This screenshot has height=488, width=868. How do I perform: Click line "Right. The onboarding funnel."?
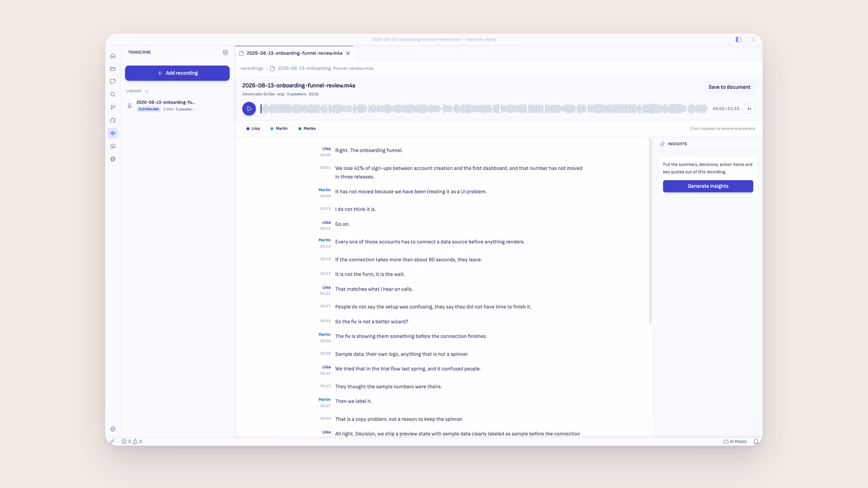[369, 150]
